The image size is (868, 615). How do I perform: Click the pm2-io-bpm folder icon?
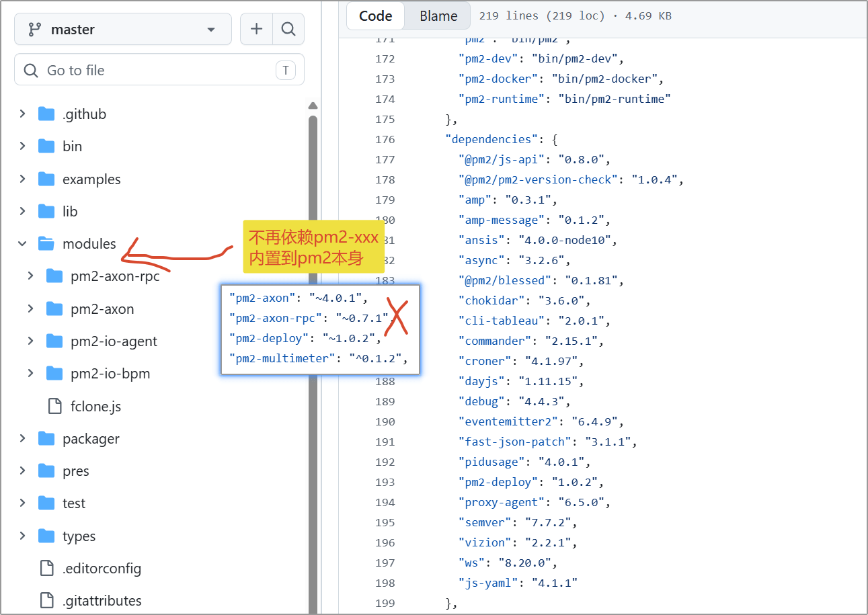54,373
